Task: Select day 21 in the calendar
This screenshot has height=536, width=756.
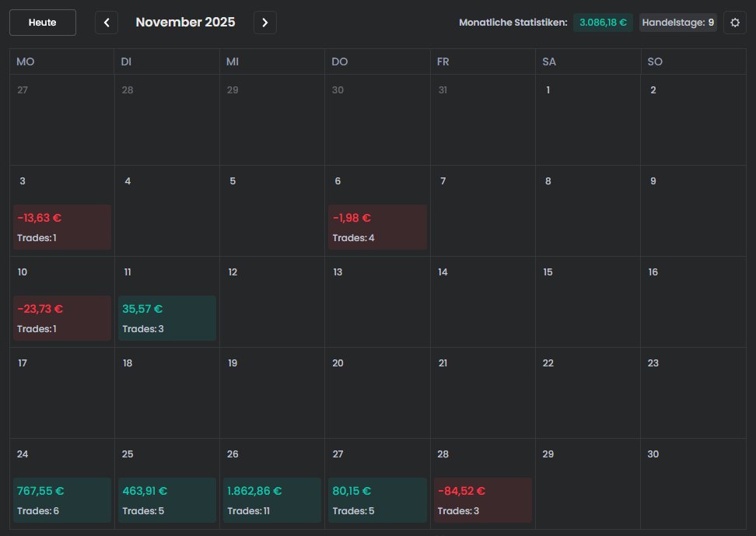Action: point(483,393)
